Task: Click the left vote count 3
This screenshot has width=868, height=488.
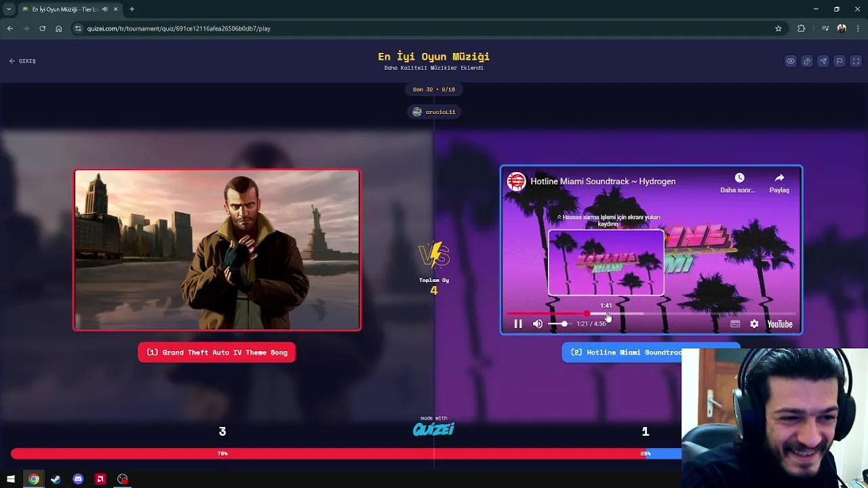Action: 222,431
